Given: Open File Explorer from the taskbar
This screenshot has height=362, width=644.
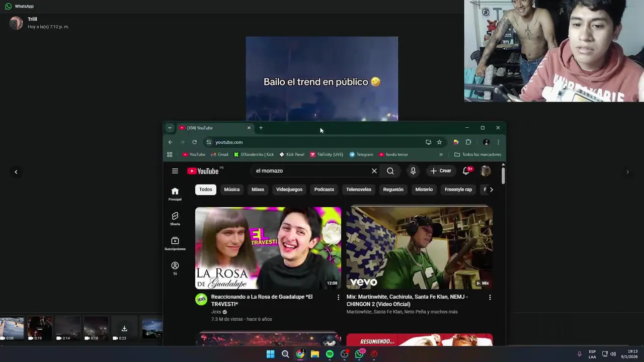Looking at the screenshot, I should pyautogui.click(x=315, y=354).
